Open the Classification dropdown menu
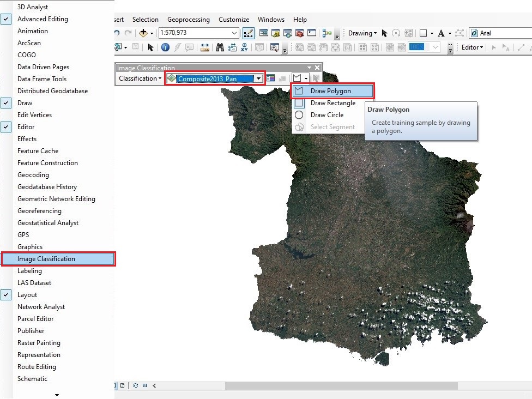532x399 pixels. pyautogui.click(x=140, y=78)
